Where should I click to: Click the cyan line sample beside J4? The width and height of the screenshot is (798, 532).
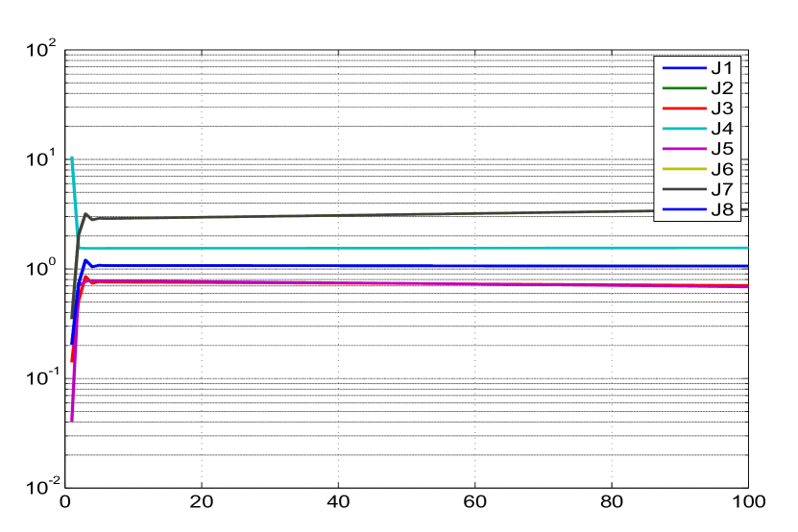click(684, 129)
